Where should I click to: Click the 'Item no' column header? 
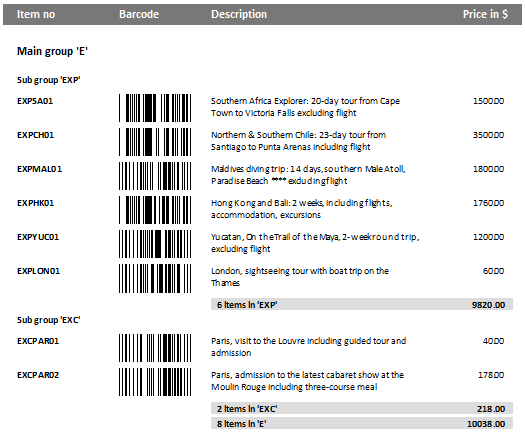36,14
